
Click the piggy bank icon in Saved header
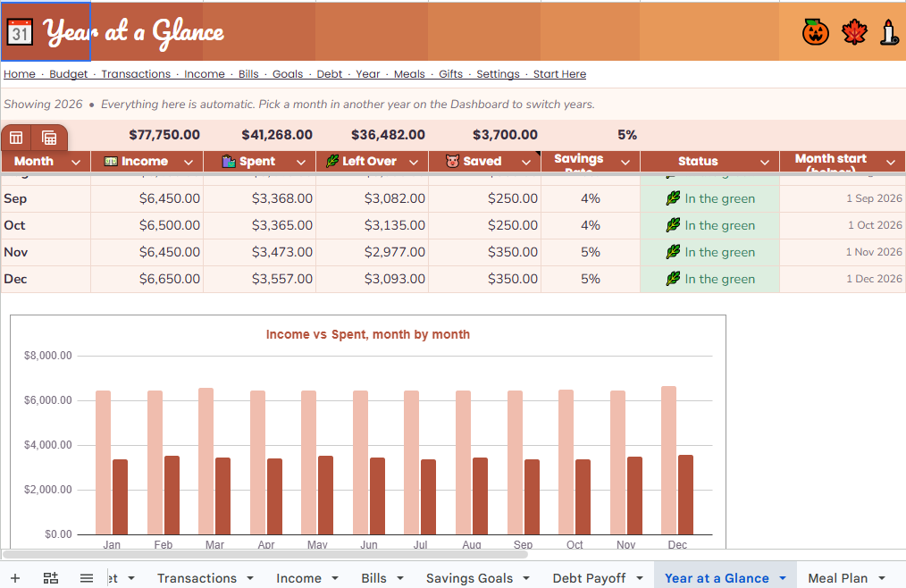(x=452, y=162)
